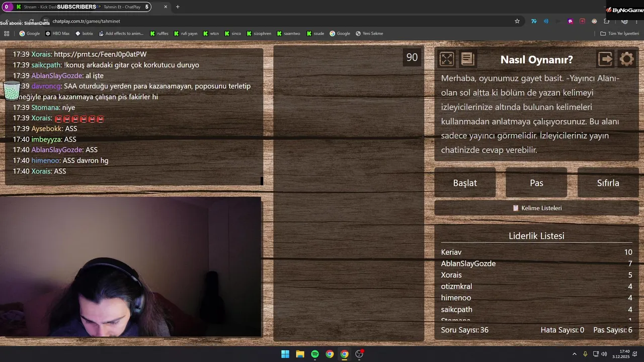The width and height of the screenshot is (644, 362).
Task: Click himenoo in the leaderboard
Action: [536, 298]
